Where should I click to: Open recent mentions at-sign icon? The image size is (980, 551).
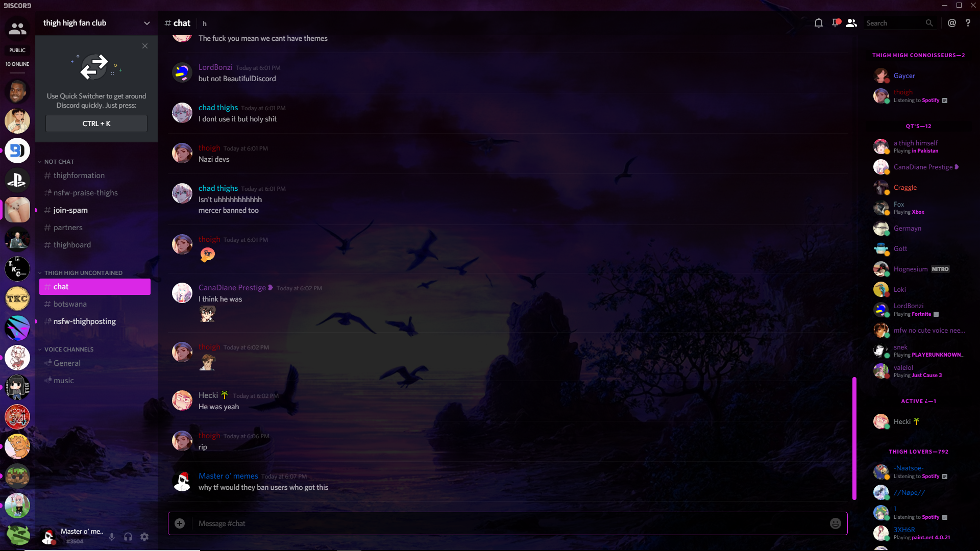click(952, 23)
